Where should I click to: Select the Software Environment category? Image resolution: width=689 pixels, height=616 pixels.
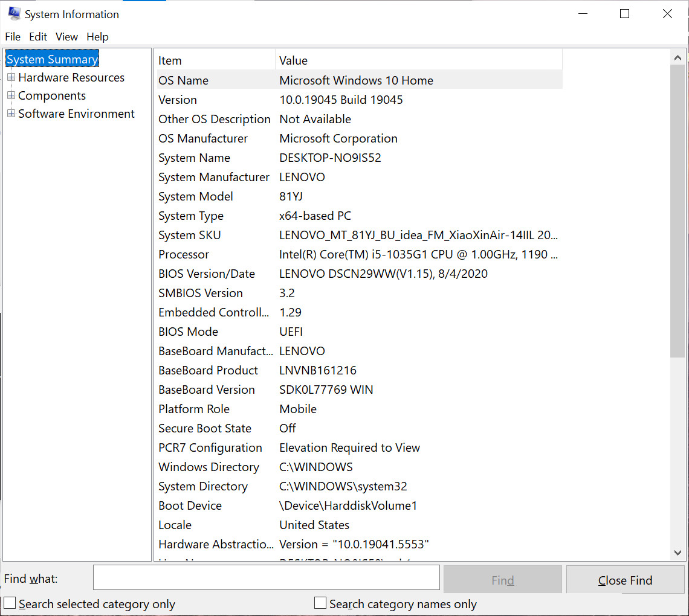(76, 114)
